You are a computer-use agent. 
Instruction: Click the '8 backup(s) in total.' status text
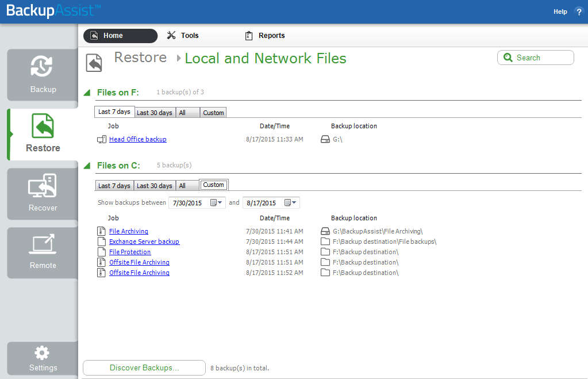(240, 368)
